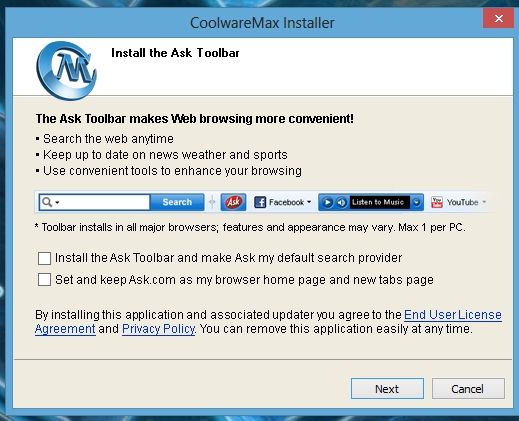Click the play button in Listen to Music

tap(327, 202)
